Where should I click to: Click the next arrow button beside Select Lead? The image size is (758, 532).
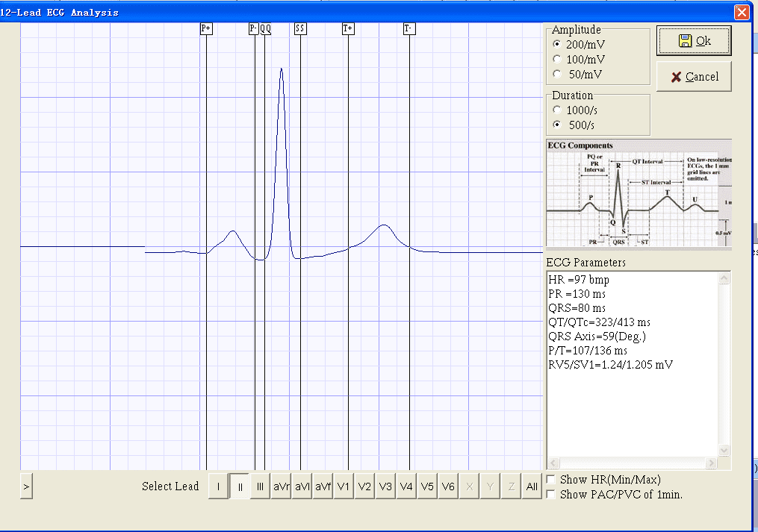[x=27, y=486]
